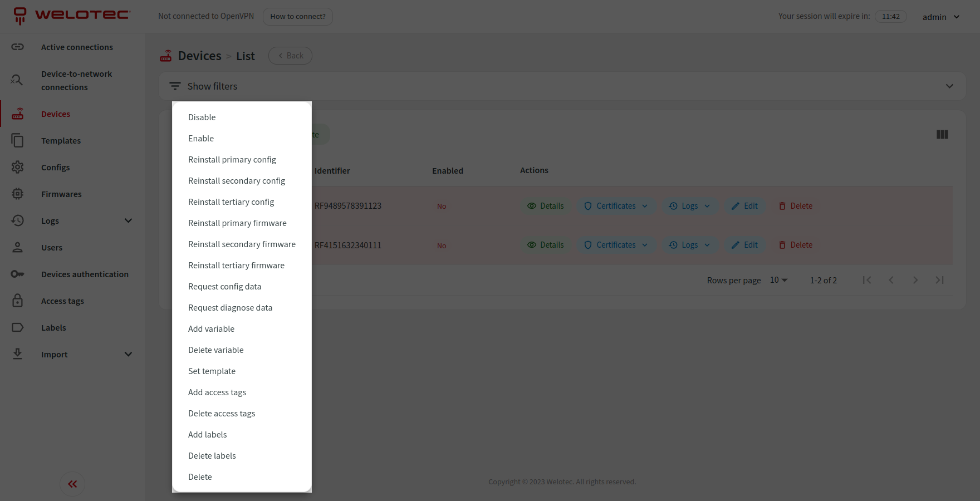The height and width of the screenshot is (501, 980).
Task: Go to Devices authentication page
Action: pyautogui.click(x=85, y=274)
